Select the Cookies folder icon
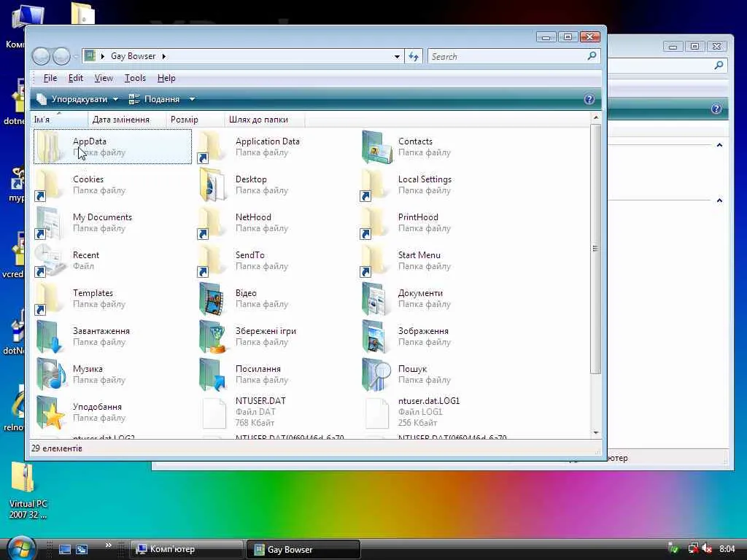The image size is (747, 560). pyautogui.click(x=49, y=184)
